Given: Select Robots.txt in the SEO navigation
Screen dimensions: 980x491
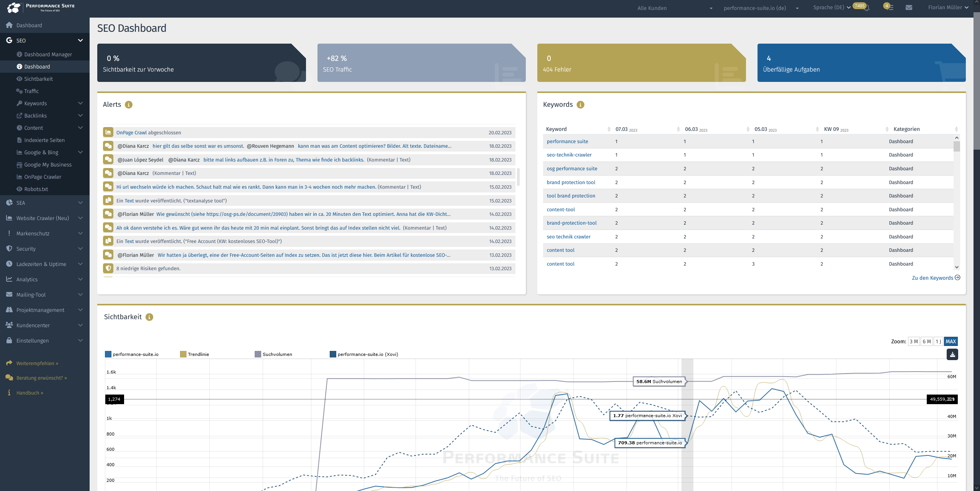Looking at the screenshot, I should point(36,189).
